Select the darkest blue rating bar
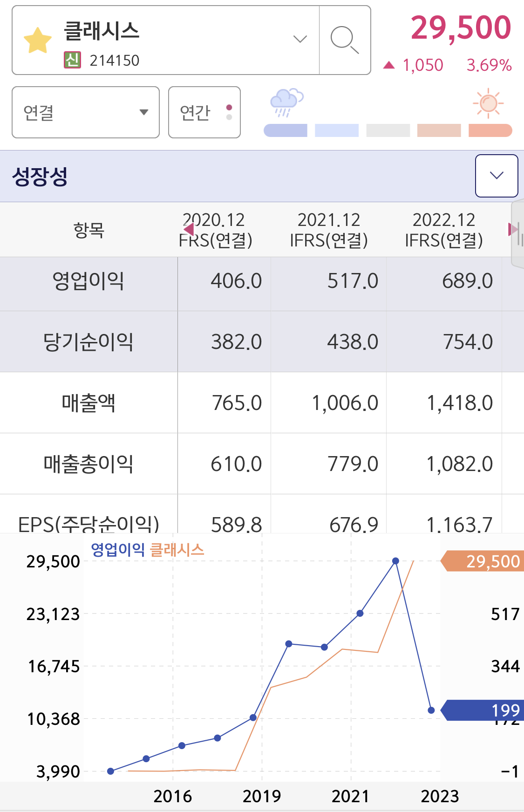The height and width of the screenshot is (812, 524). [286, 130]
